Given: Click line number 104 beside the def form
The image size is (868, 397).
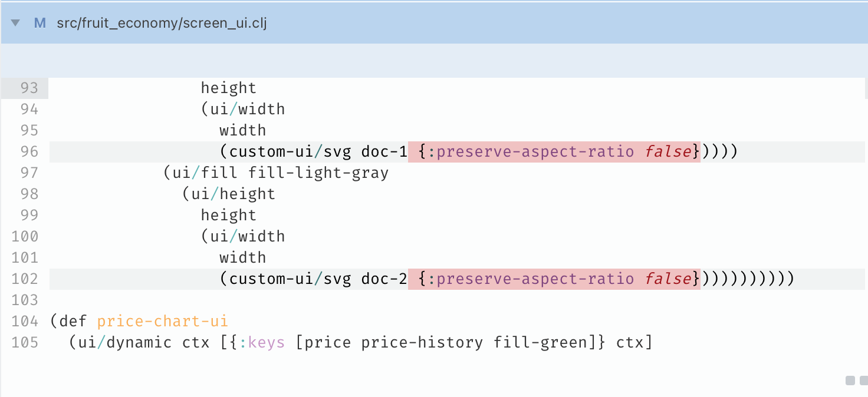Looking at the screenshot, I should pyautogui.click(x=26, y=321).
